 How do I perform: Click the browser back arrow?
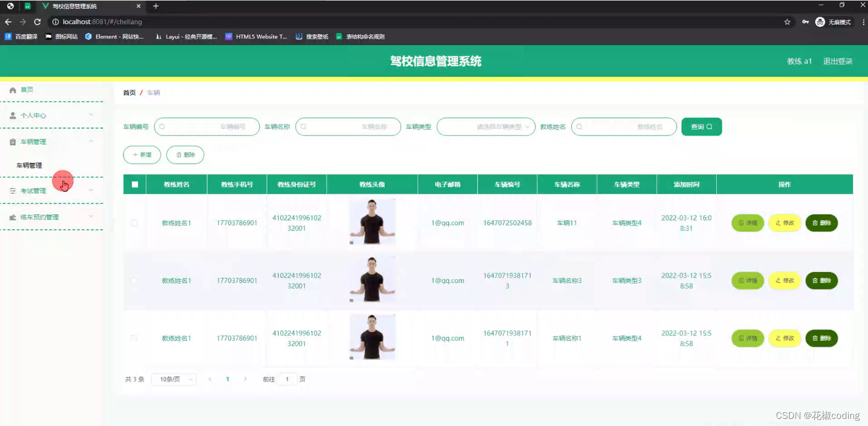(x=8, y=22)
